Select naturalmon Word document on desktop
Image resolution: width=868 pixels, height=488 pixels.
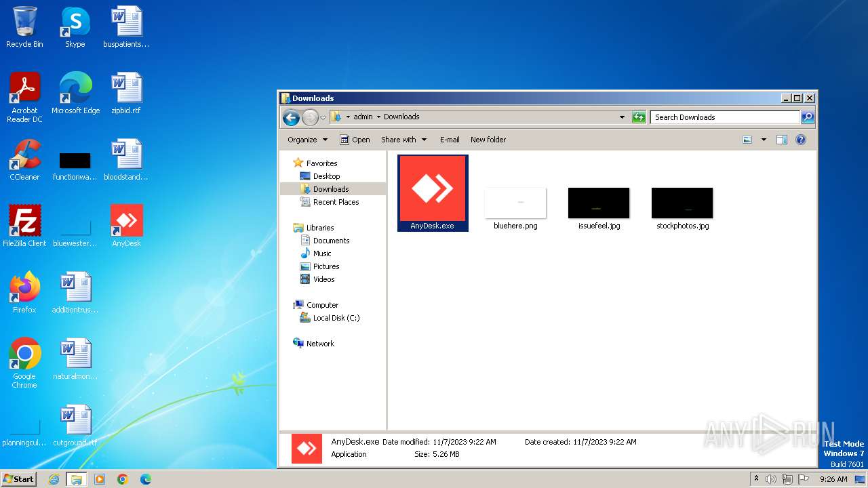[75, 359]
